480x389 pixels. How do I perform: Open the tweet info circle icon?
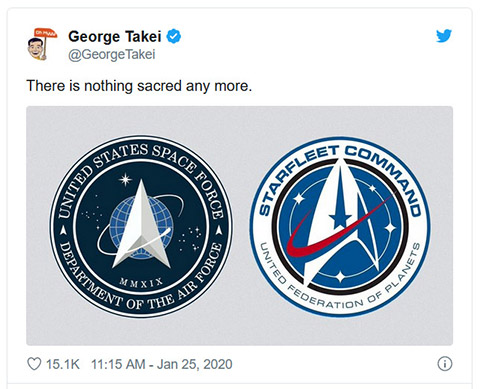(445, 364)
